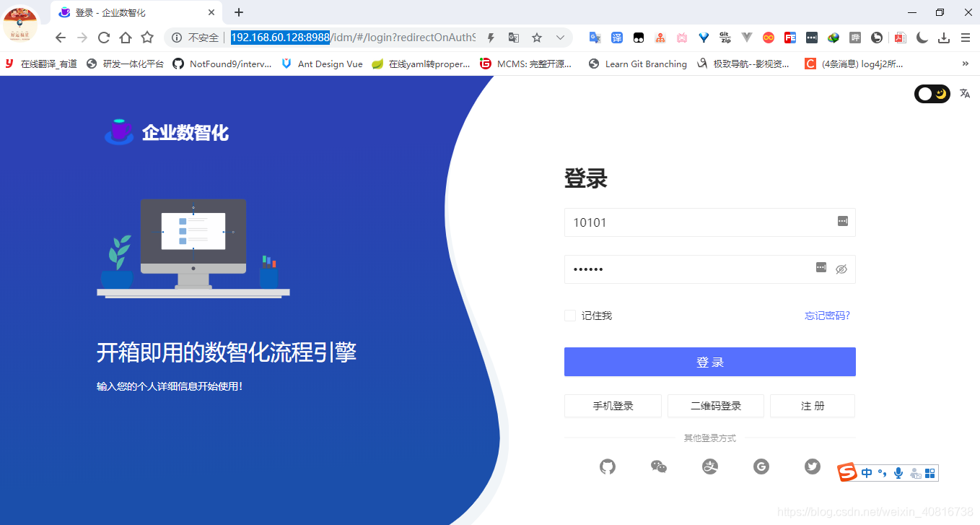
Task: Select the Google login option
Action: (x=761, y=467)
